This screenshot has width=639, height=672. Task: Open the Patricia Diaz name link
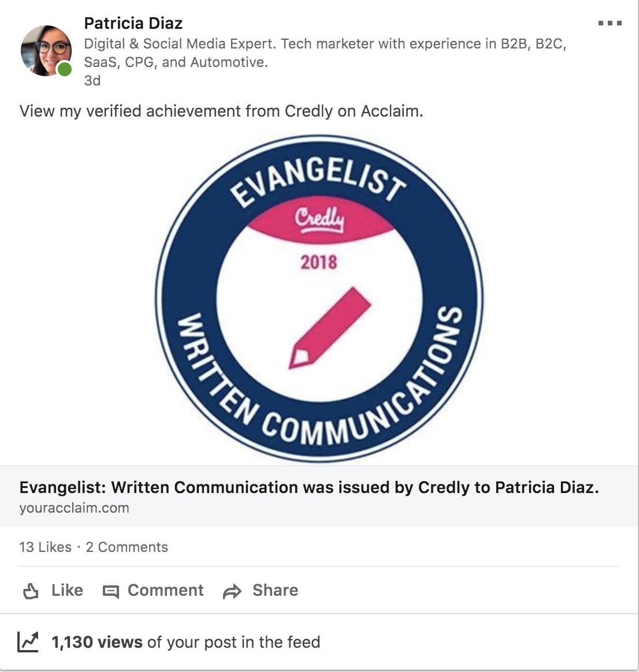[133, 23]
